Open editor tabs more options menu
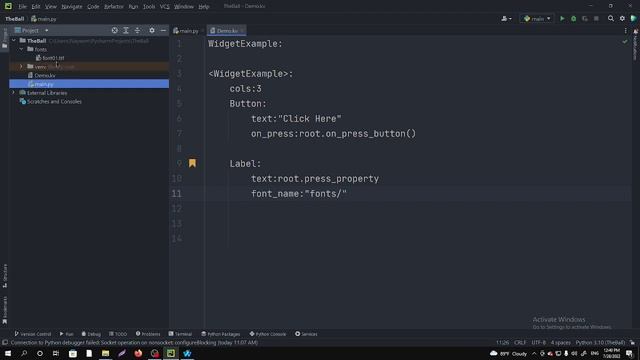 [625, 31]
